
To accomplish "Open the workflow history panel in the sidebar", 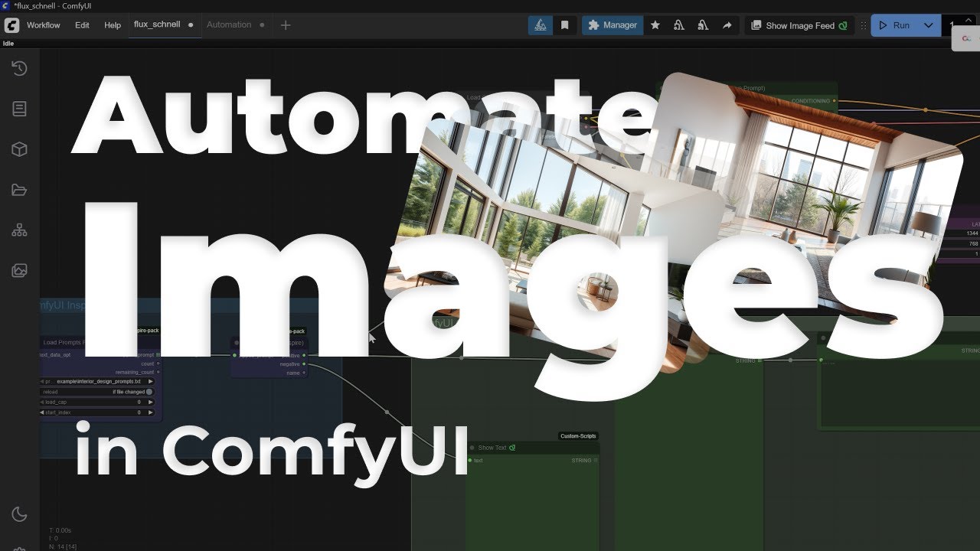I will pyautogui.click(x=19, y=68).
